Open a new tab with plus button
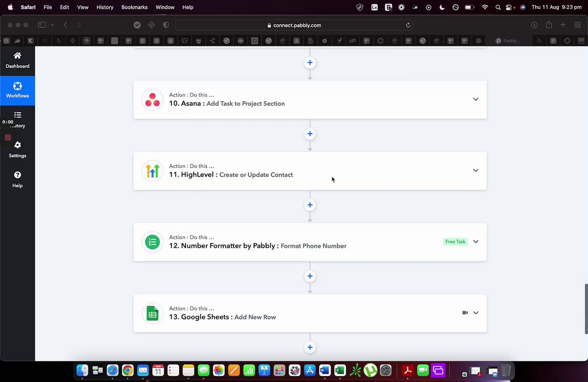The height and width of the screenshot is (382, 588). (x=563, y=25)
